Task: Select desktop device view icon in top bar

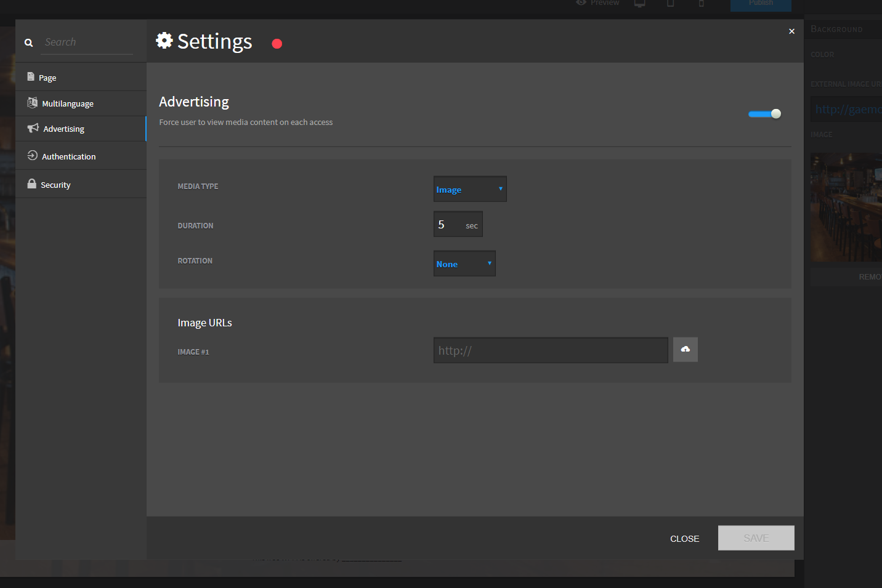Action: pos(640,3)
